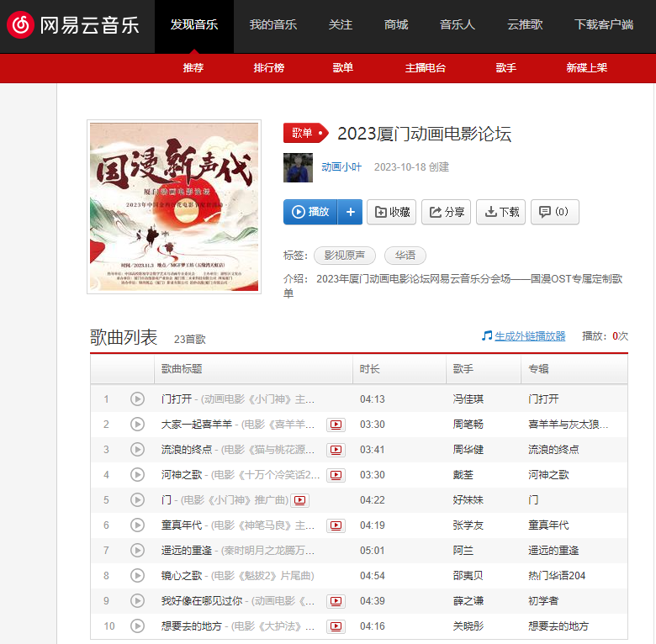
Task: Open album 热门华语204
Action: [x=557, y=575]
